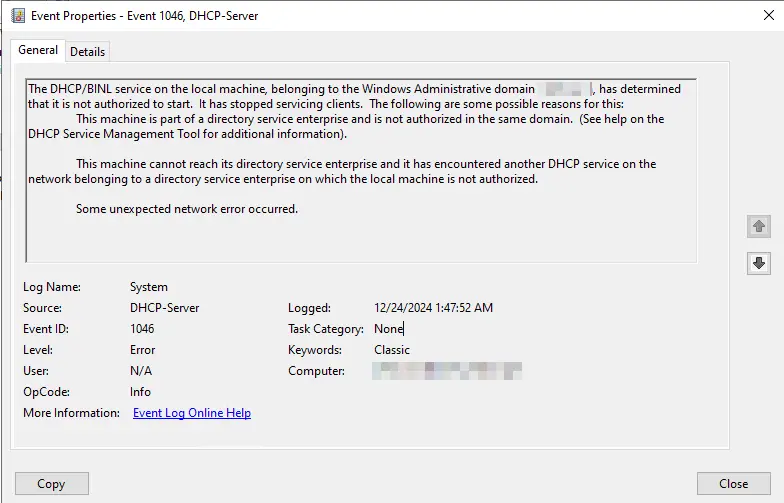Image resolution: width=784 pixels, height=503 pixels.
Task: Click the blurred Computer name value
Action: (447, 371)
